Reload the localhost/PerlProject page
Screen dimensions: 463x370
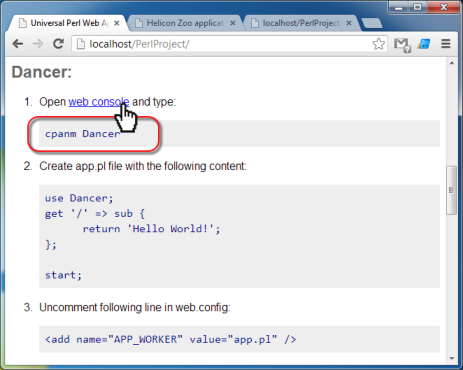click(58, 44)
